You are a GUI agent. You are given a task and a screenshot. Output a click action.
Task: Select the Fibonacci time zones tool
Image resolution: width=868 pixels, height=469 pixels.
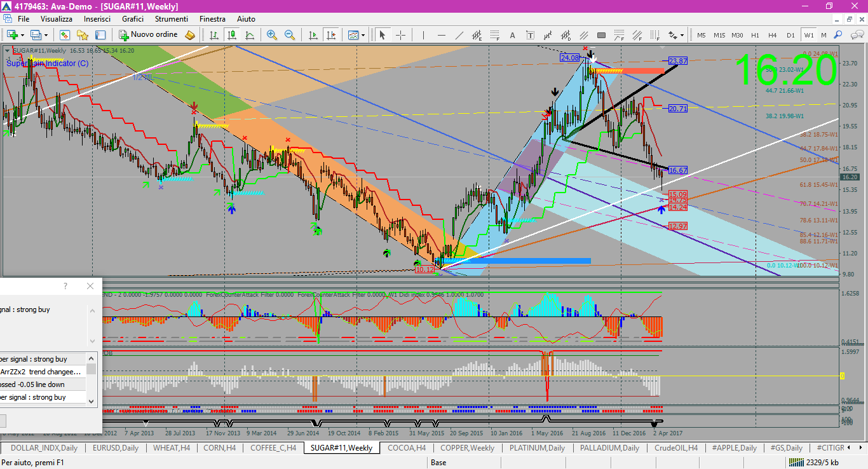[x=656, y=35]
